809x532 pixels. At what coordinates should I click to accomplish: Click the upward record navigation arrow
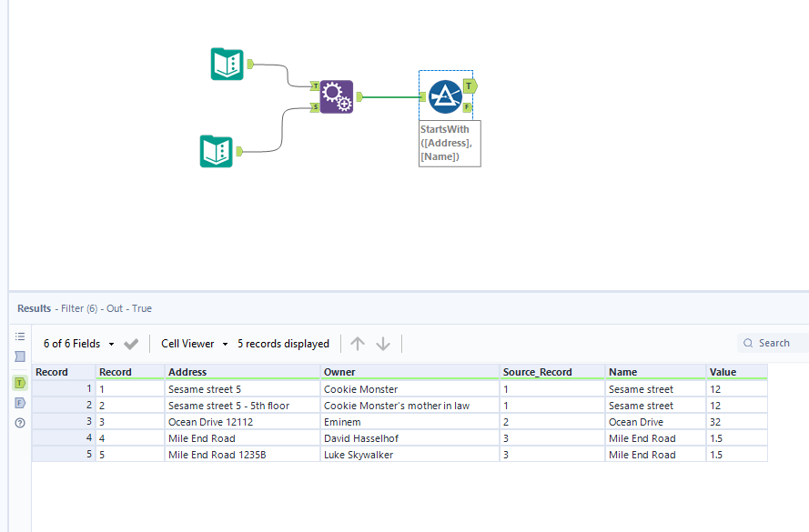point(358,344)
